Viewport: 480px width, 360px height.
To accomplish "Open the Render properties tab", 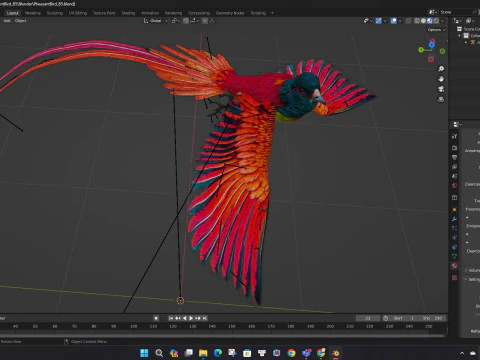I will point(454,148).
